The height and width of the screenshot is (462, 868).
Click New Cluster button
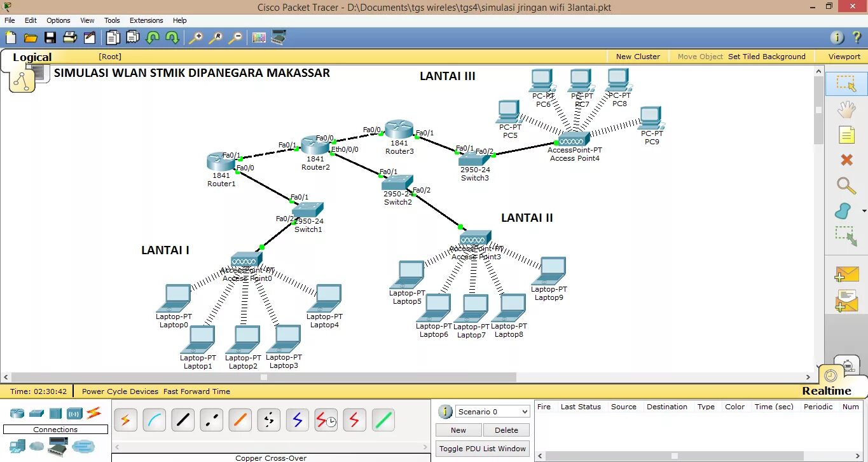[x=638, y=57]
